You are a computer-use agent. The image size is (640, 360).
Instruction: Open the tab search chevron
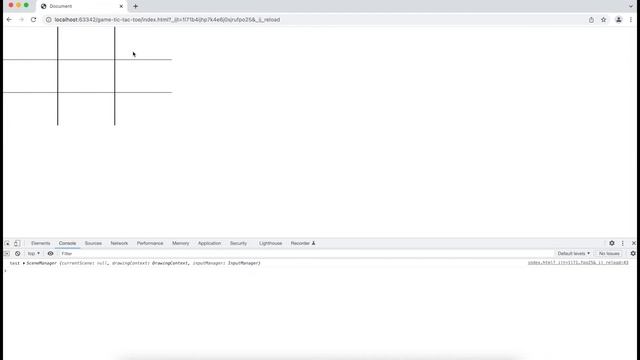(x=631, y=6)
